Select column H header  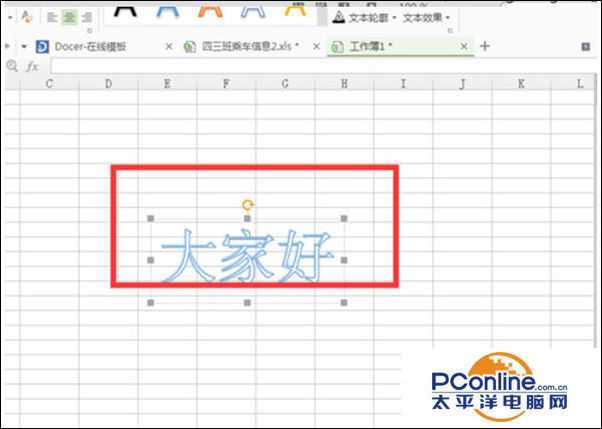(x=344, y=83)
